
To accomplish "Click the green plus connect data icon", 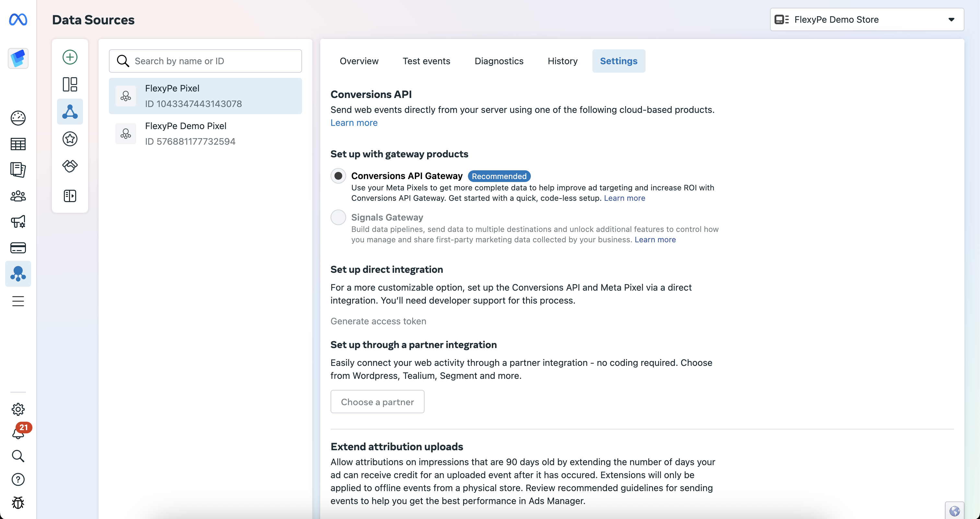I will tap(70, 57).
